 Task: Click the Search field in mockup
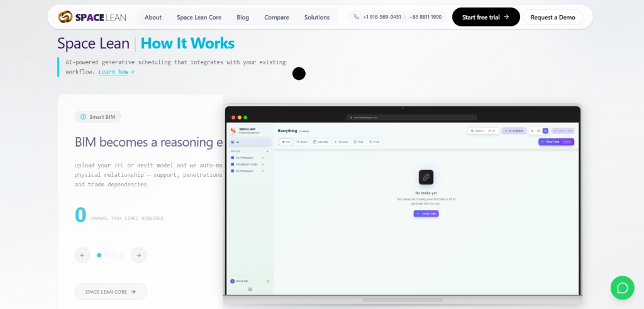pyautogui.click(x=484, y=131)
